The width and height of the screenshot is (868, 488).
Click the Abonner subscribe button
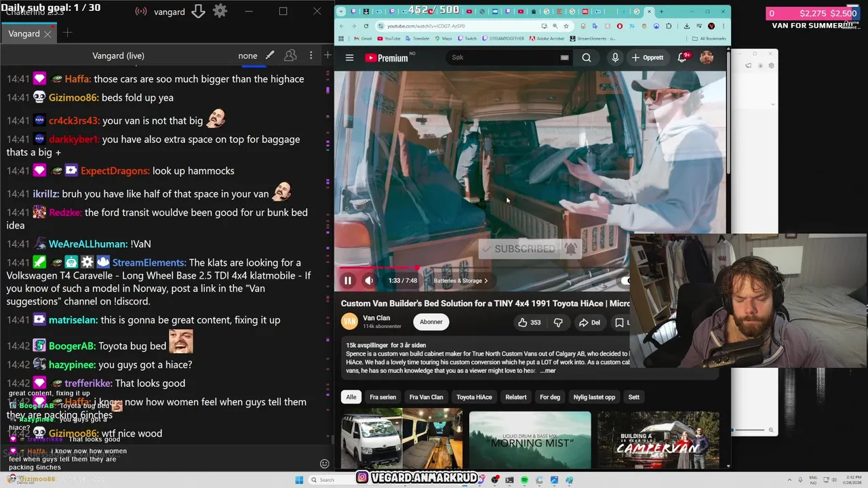click(x=431, y=322)
